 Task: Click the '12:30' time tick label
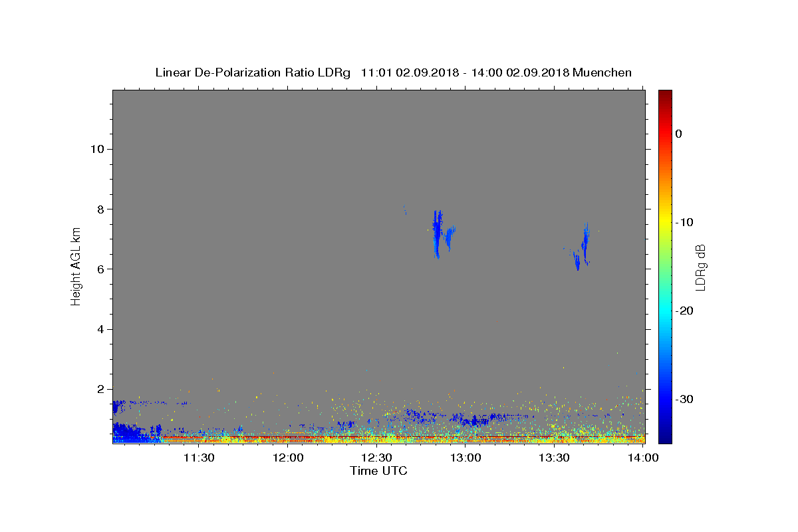tap(376, 458)
